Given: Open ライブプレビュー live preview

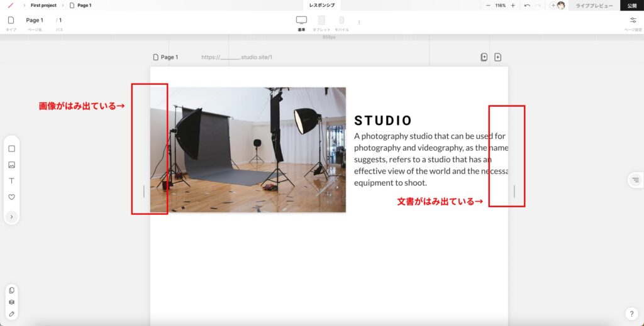Looking at the screenshot, I should [594, 5].
